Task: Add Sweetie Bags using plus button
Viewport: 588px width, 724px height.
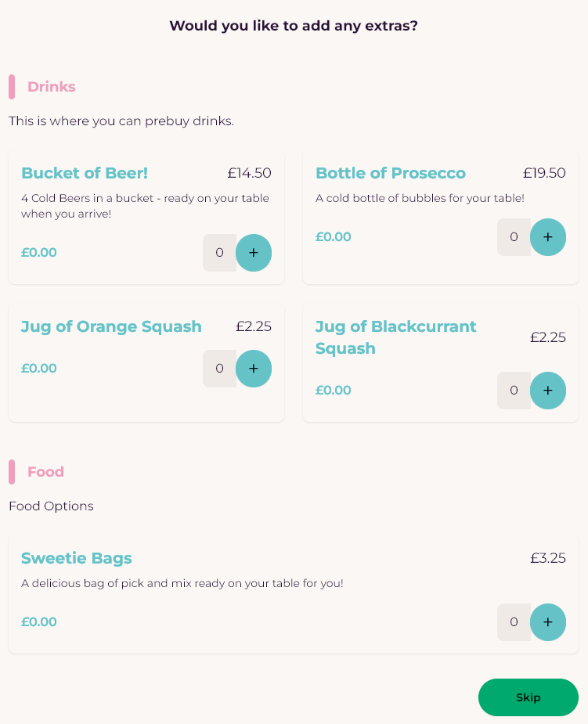Action: (548, 622)
